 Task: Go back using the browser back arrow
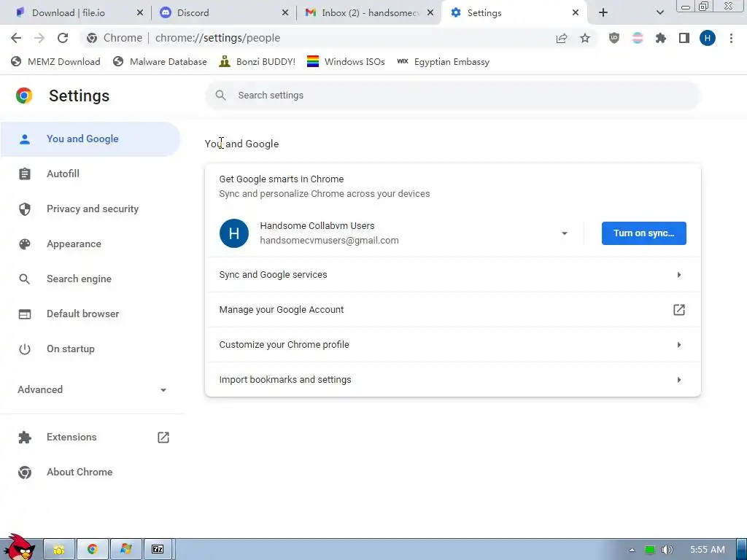click(x=16, y=38)
